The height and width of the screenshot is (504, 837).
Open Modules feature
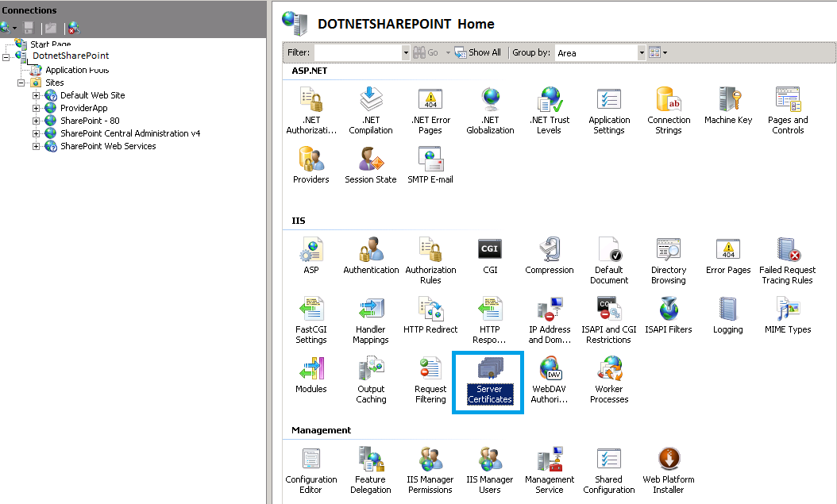tap(311, 375)
